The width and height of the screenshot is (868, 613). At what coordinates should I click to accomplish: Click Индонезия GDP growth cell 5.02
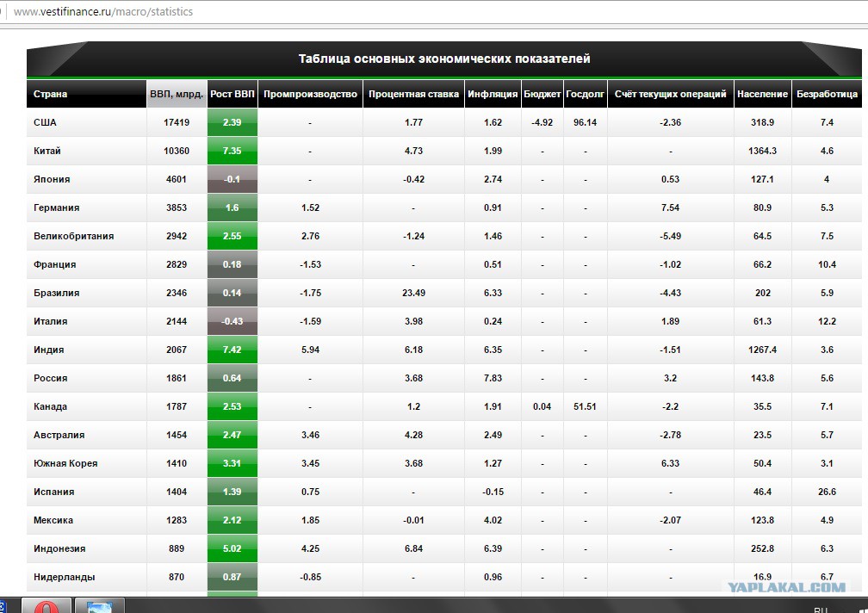coord(232,548)
